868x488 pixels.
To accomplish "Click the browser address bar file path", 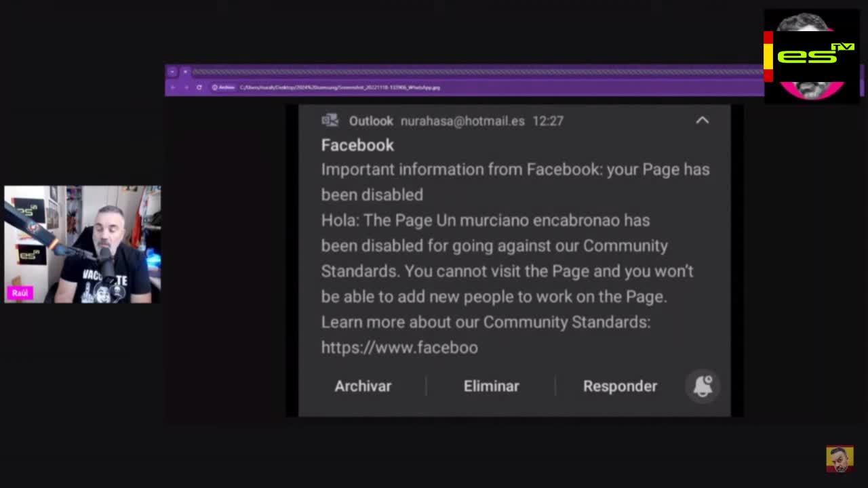I will 340,87.
